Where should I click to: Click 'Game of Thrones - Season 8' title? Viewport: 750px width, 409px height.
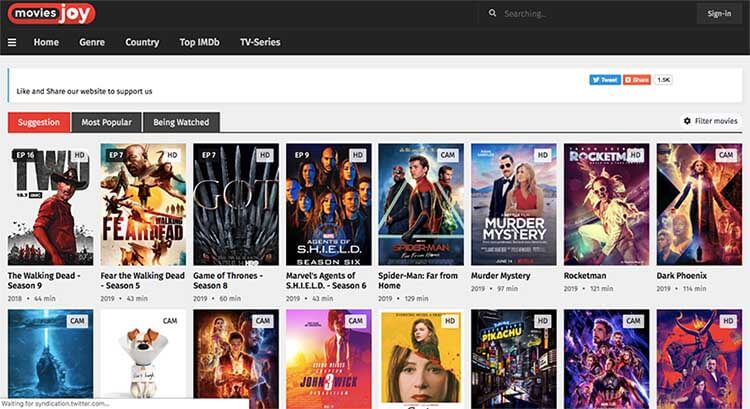228,280
